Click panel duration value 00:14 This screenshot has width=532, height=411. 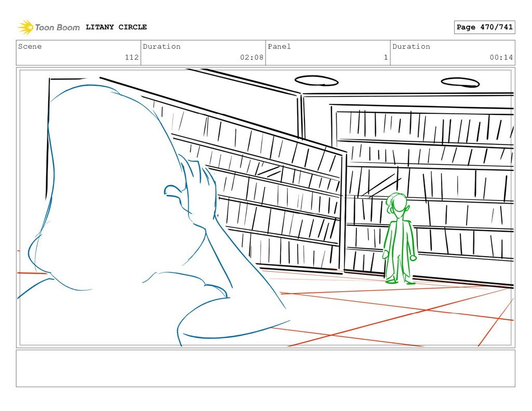501,57
